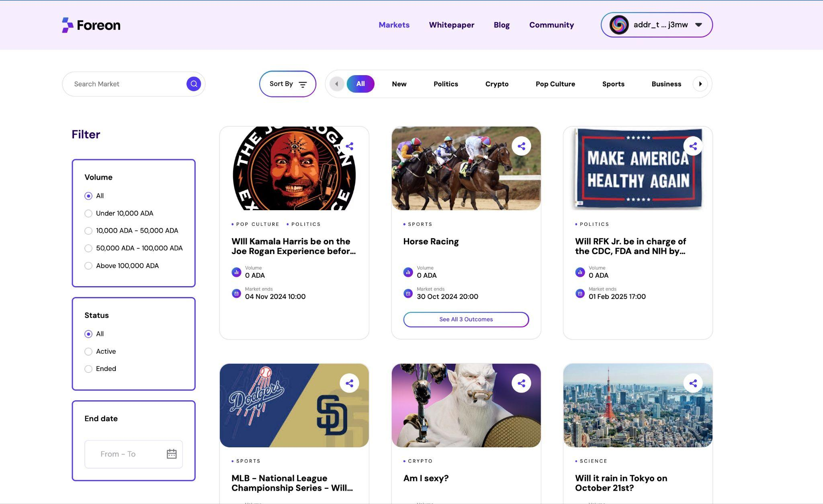
Task: Click the Foreon logo
Action: tap(91, 25)
